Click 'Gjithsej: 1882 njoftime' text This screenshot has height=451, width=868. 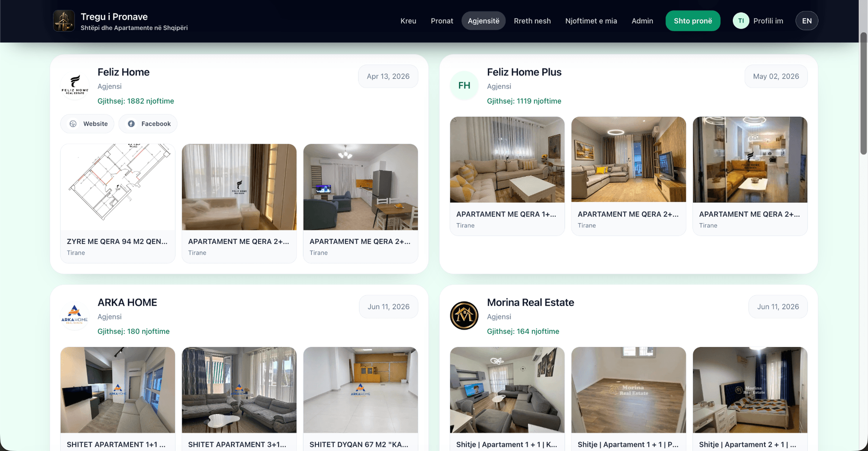tap(136, 101)
